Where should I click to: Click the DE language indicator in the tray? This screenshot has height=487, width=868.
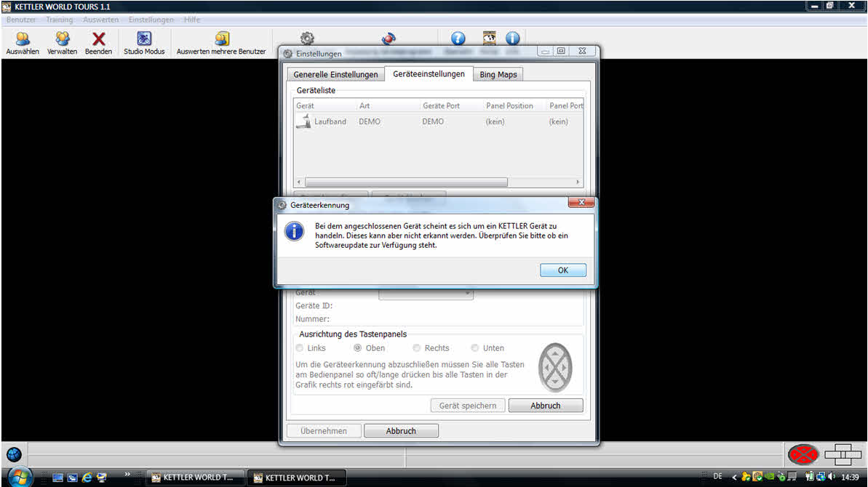coord(718,477)
